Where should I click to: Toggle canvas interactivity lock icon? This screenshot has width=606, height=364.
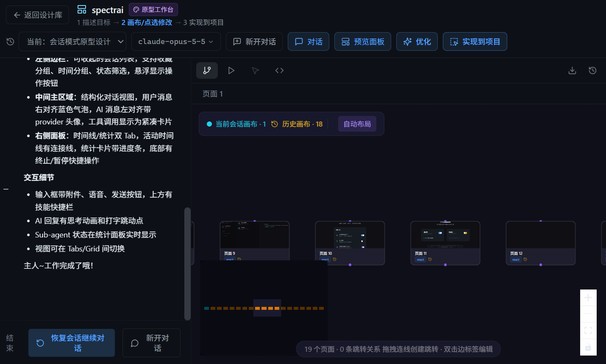[x=588, y=347]
